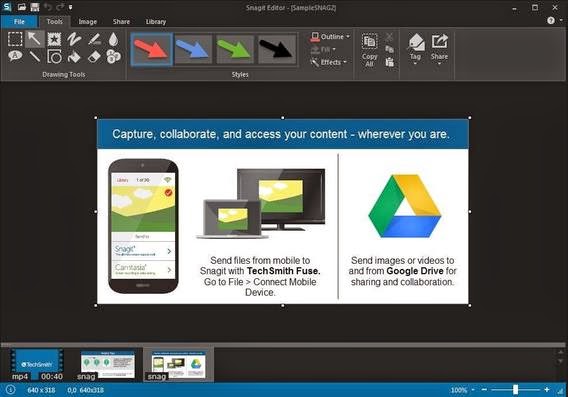Click the tray scroll down arrow
568x397 pixels.
[561, 361]
